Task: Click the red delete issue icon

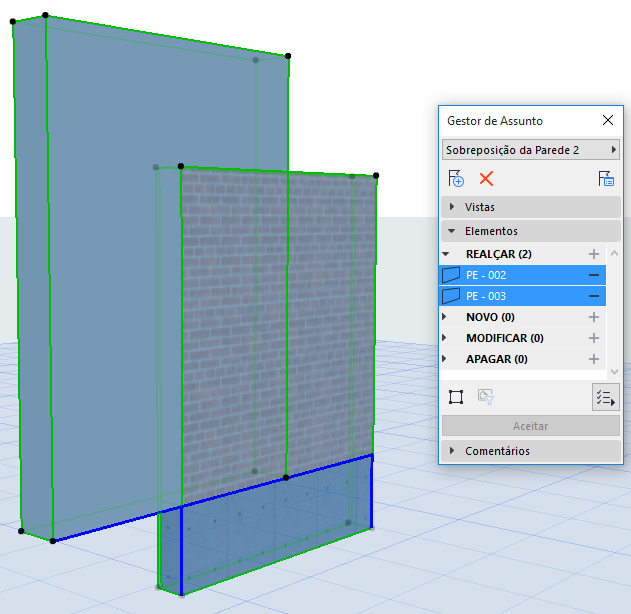Action: 486,179
